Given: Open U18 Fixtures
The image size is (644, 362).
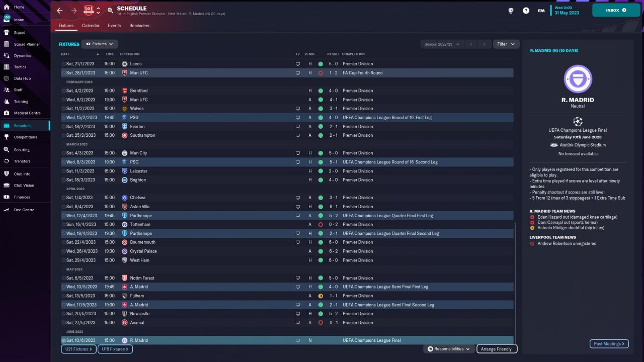Looking at the screenshot, I should click(115, 349).
